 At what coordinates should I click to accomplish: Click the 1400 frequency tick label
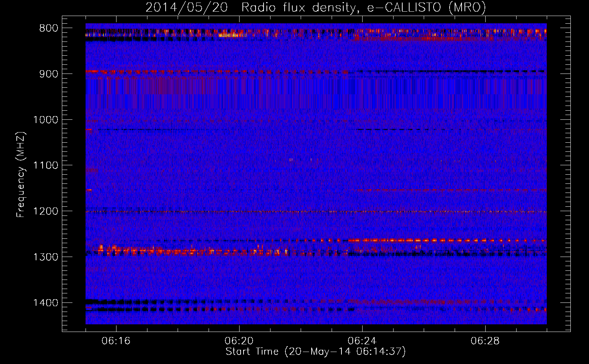click(46, 303)
